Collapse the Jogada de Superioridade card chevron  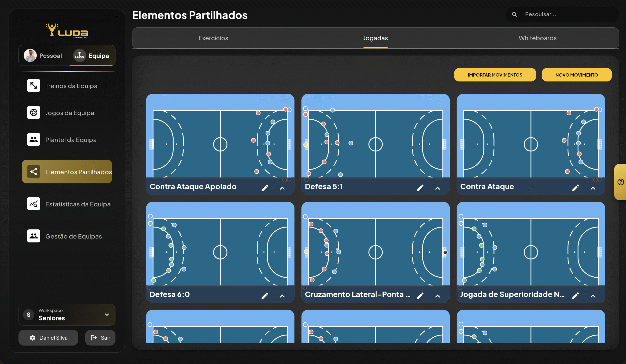click(593, 296)
